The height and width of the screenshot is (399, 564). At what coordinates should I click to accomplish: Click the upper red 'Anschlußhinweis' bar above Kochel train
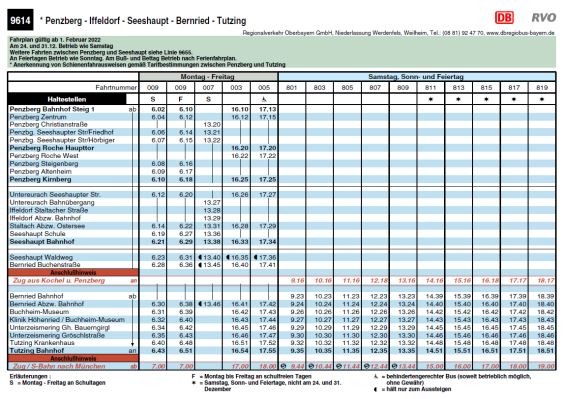click(x=73, y=272)
